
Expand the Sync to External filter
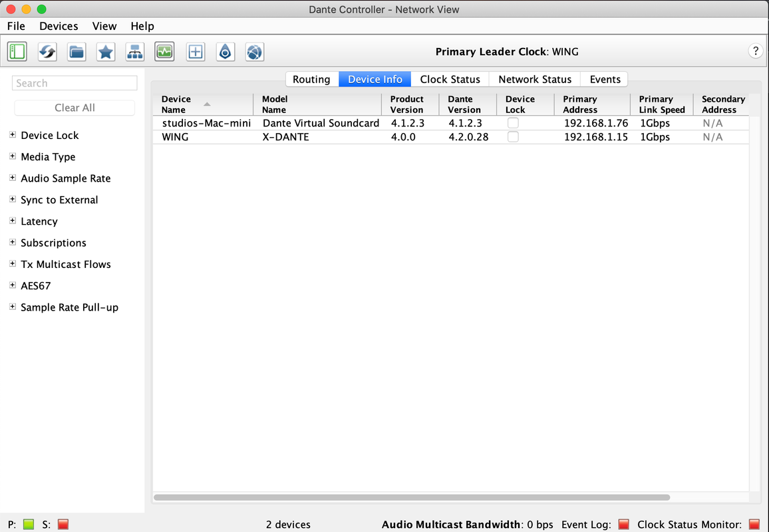tap(13, 199)
